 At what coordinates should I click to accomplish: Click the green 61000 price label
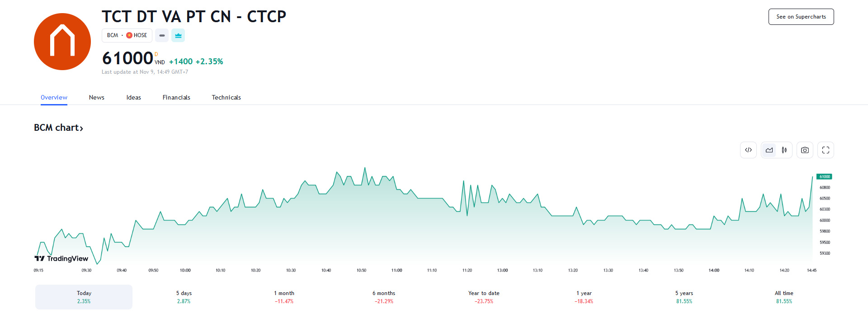click(x=824, y=176)
